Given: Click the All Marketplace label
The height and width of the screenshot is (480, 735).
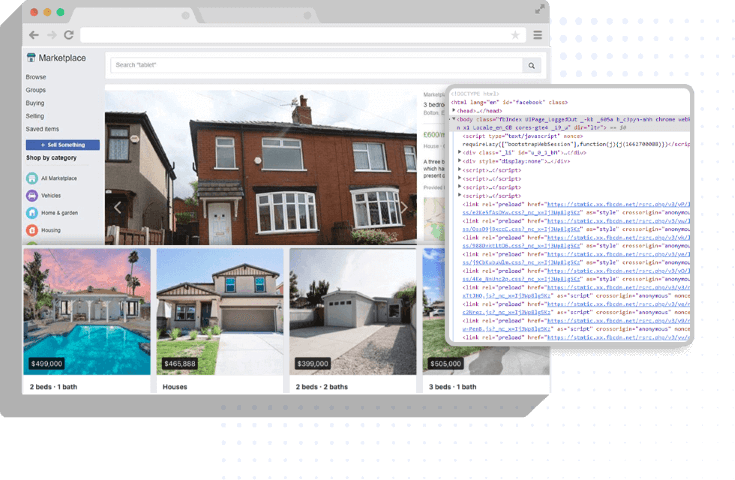Looking at the screenshot, I should (x=59, y=178).
